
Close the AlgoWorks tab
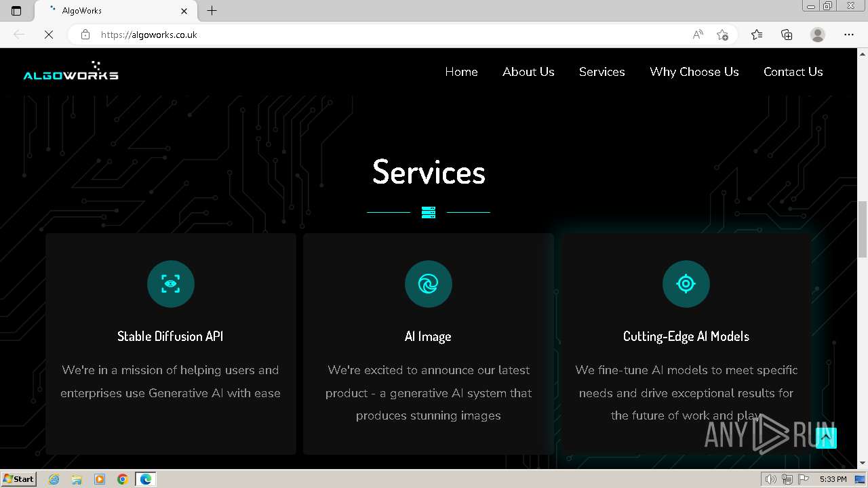point(184,11)
